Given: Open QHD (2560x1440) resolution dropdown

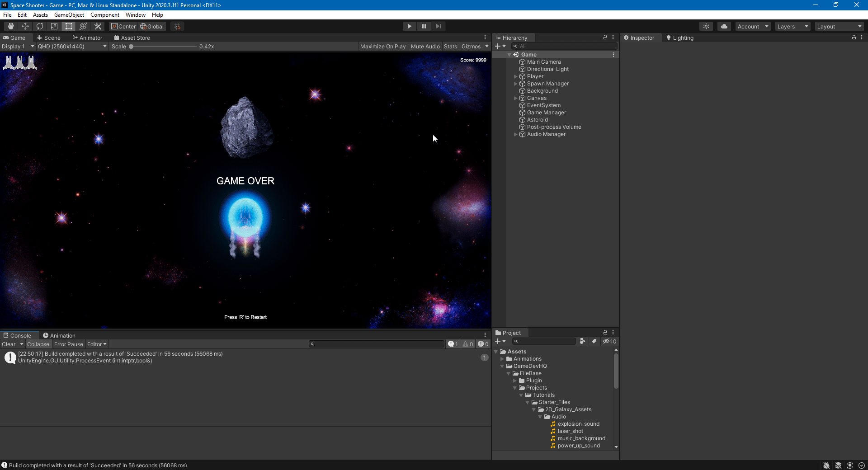Looking at the screenshot, I should tap(72, 46).
